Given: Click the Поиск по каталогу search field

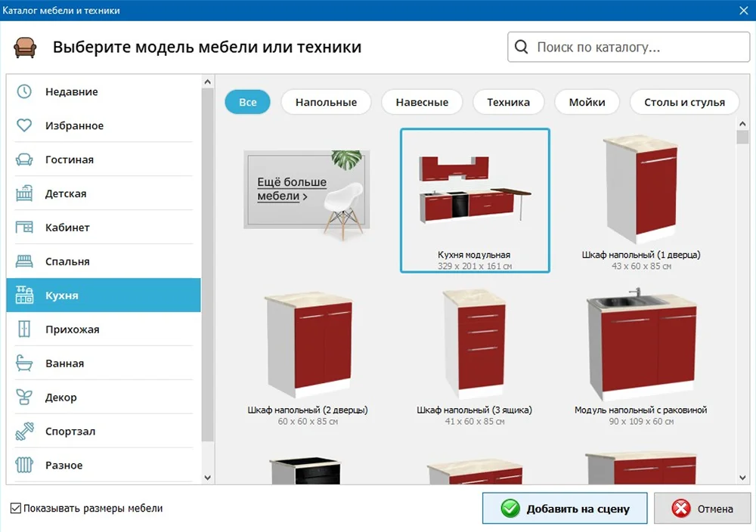Looking at the screenshot, I should (x=639, y=47).
